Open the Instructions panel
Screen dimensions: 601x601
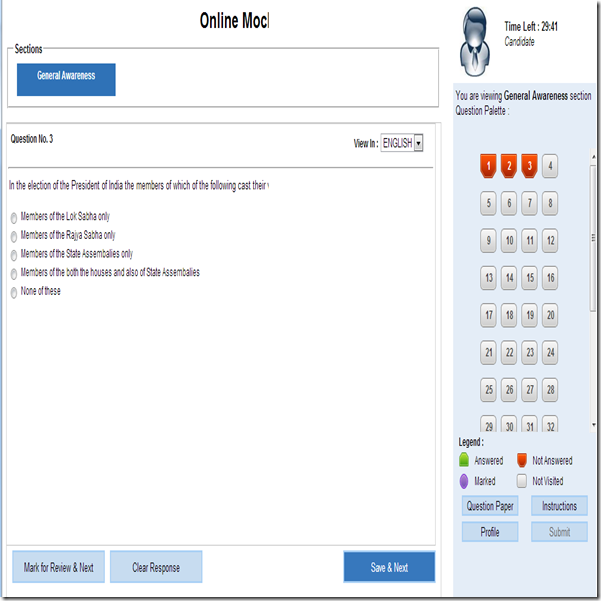[559, 506]
